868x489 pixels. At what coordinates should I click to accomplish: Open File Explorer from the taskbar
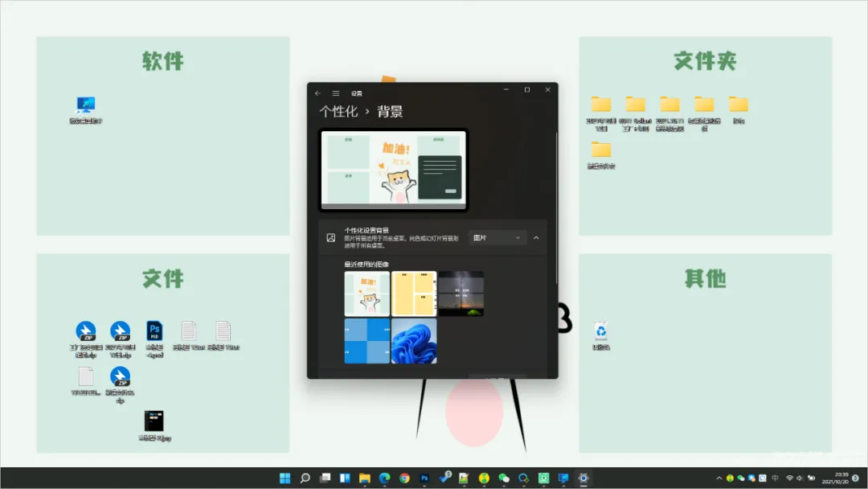(364, 478)
